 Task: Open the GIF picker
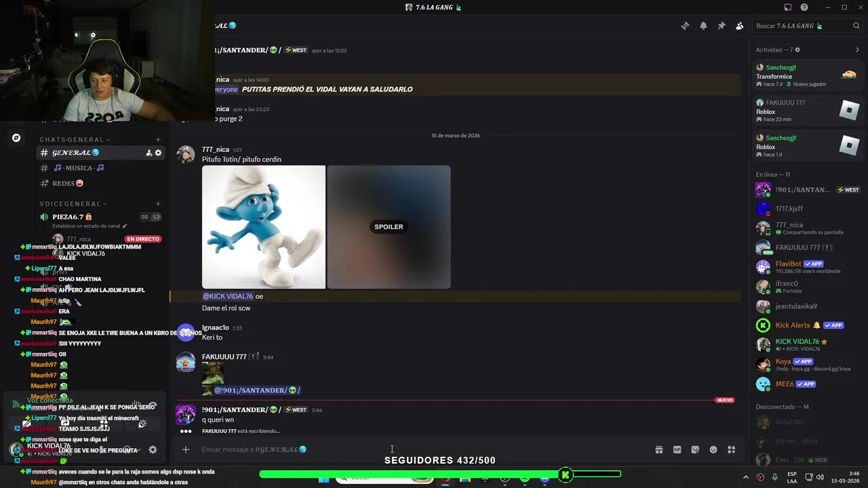pos(677,449)
